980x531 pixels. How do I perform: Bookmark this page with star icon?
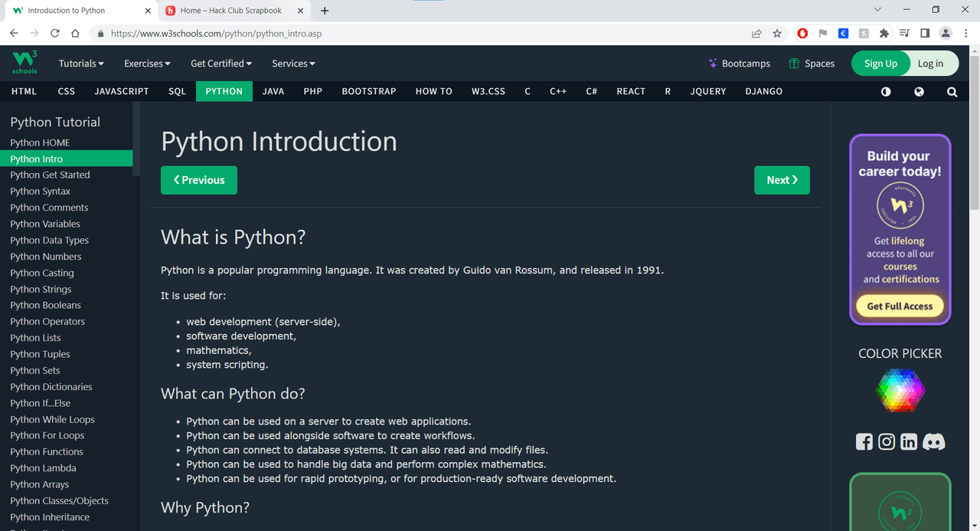(777, 33)
